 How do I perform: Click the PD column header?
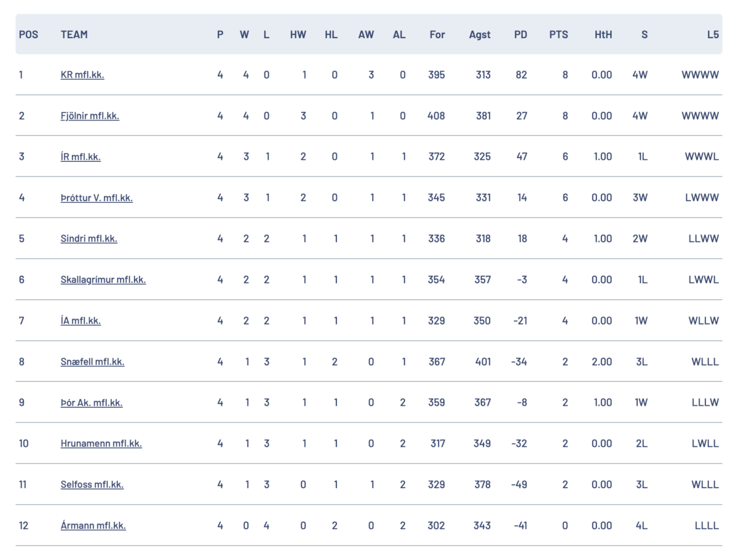(520, 34)
